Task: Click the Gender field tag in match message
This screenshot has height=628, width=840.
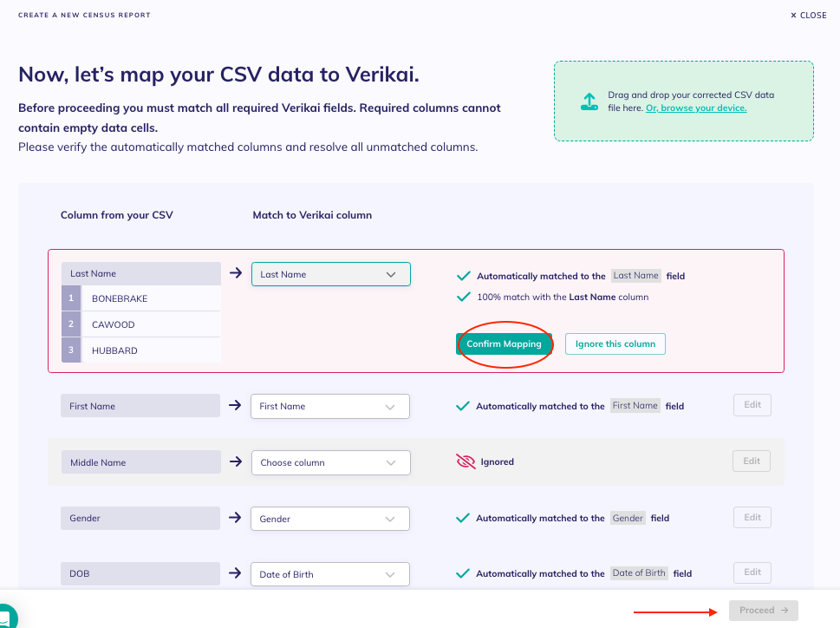Action: tap(628, 518)
